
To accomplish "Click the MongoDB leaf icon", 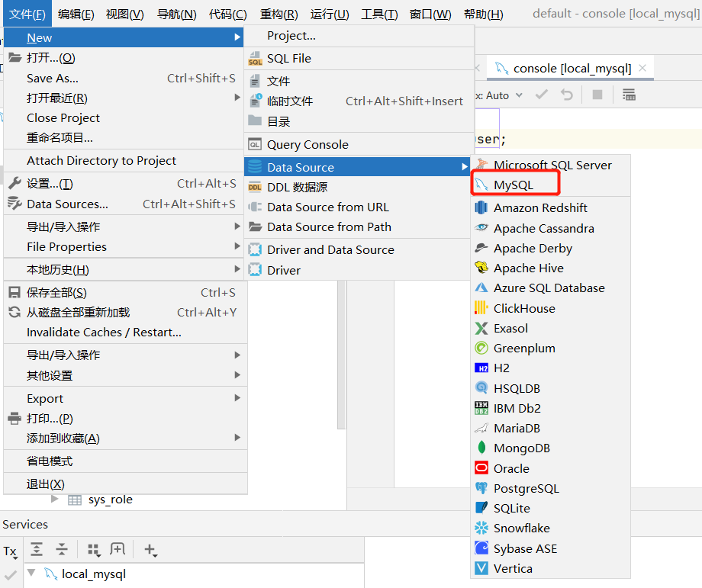I will (481, 448).
